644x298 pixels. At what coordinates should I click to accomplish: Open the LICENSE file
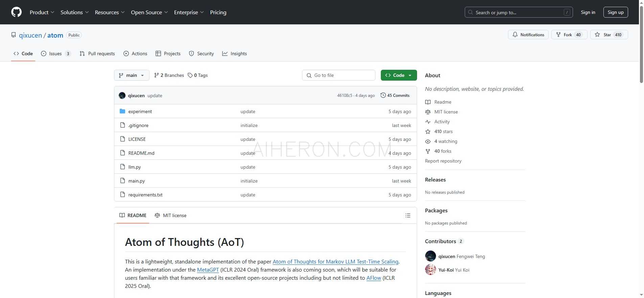point(137,139)
